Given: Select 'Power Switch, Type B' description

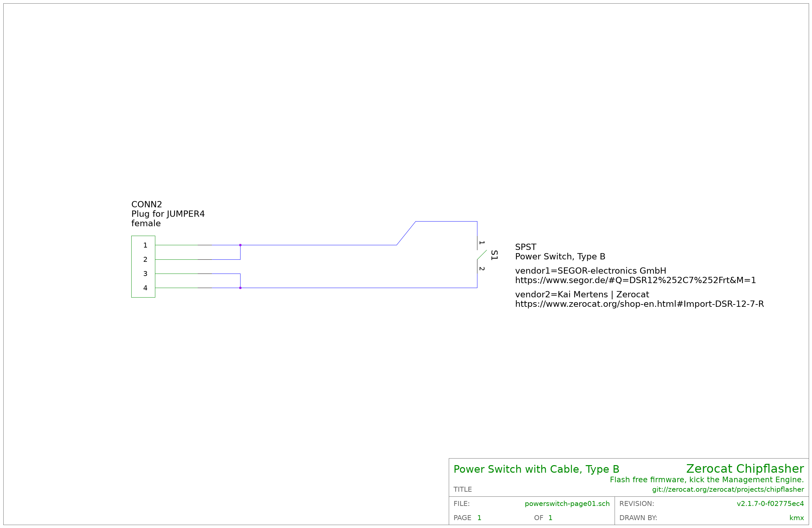Looking at the screenshot, I should tap(560, 257).
